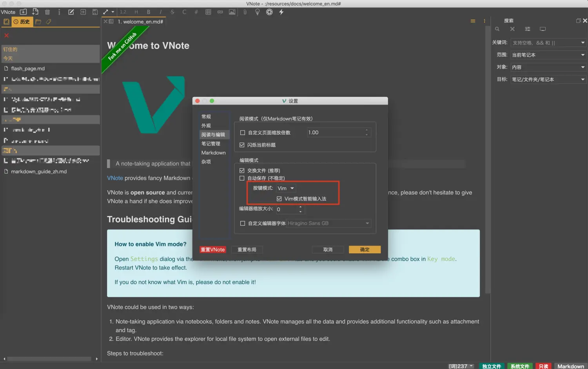588x369 pixels.
Task: Select 常规 in settings sidebar
Action: point(206,117)
